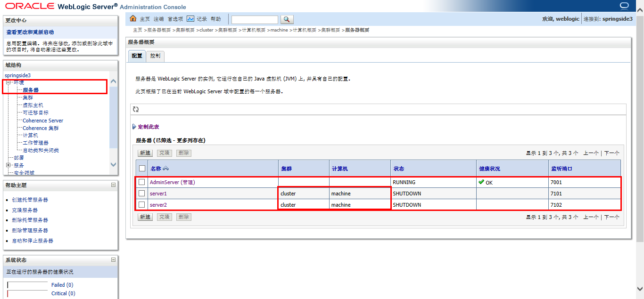This screenshot has width=644, height=299.
Task: Click the search input field in toolbar
Action: 255,19
